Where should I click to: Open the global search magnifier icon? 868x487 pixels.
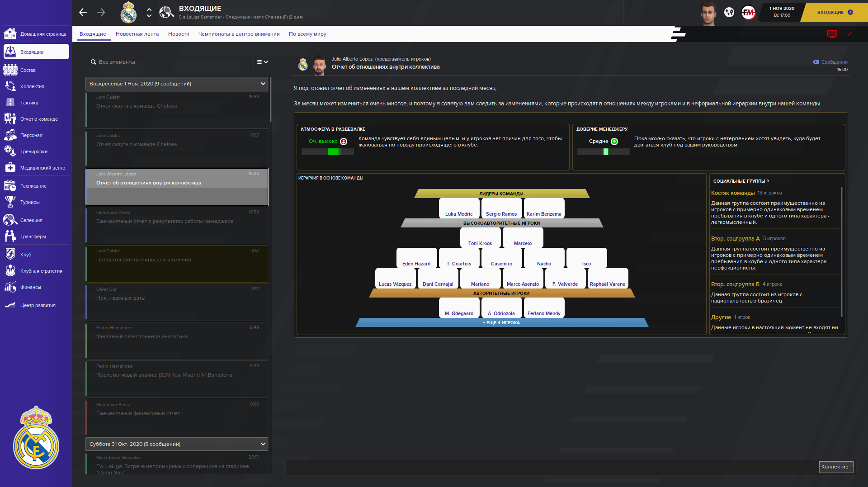pos(166,12)
